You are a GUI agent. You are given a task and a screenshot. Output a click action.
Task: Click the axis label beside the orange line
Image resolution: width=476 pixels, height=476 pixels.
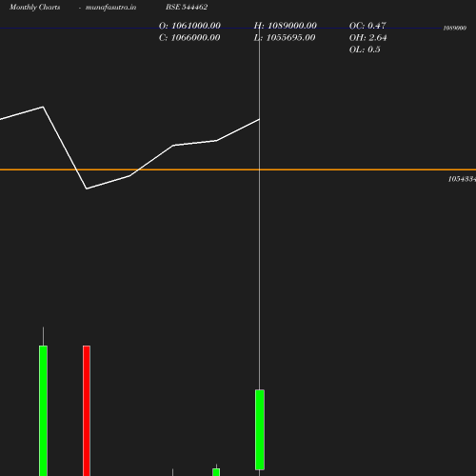[x=462, y=179]
